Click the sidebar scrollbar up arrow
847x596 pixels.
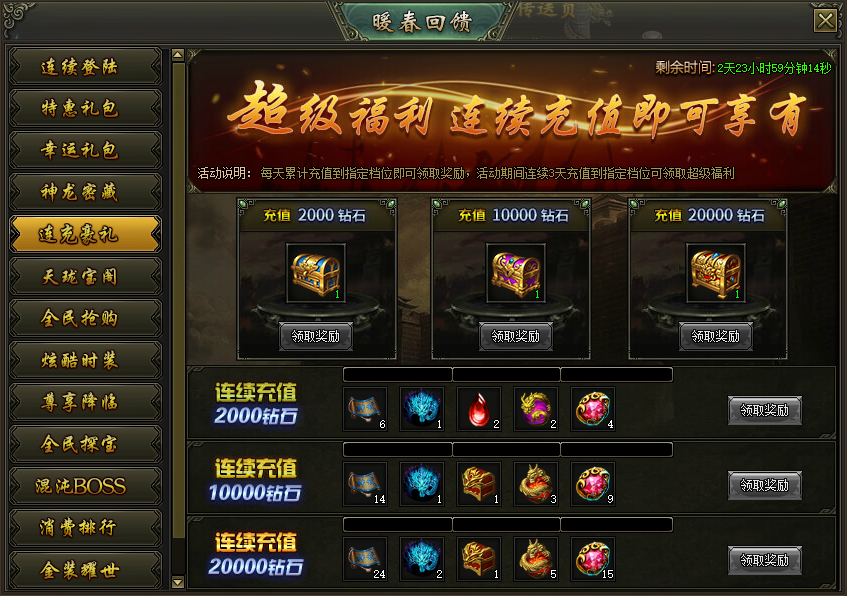click(178, 55)
